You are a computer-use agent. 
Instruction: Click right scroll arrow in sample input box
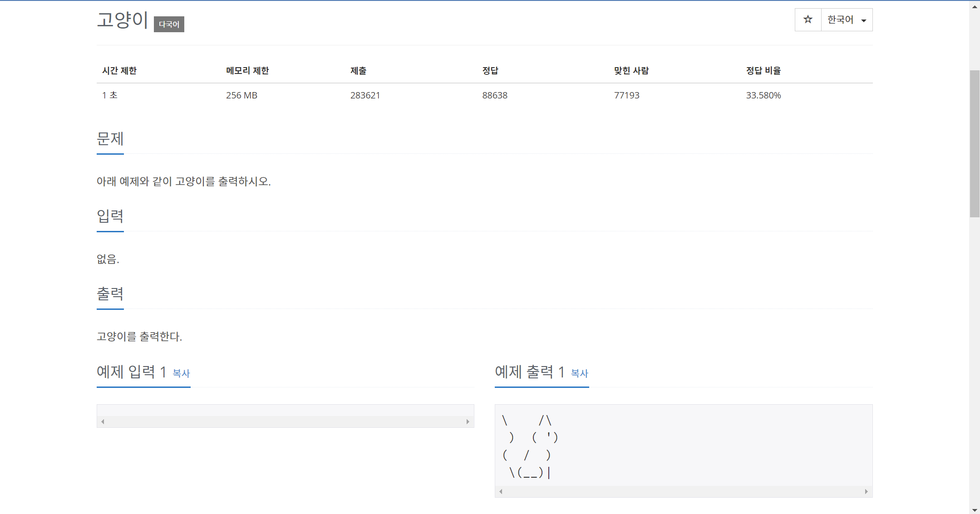[x=468, y=422]
